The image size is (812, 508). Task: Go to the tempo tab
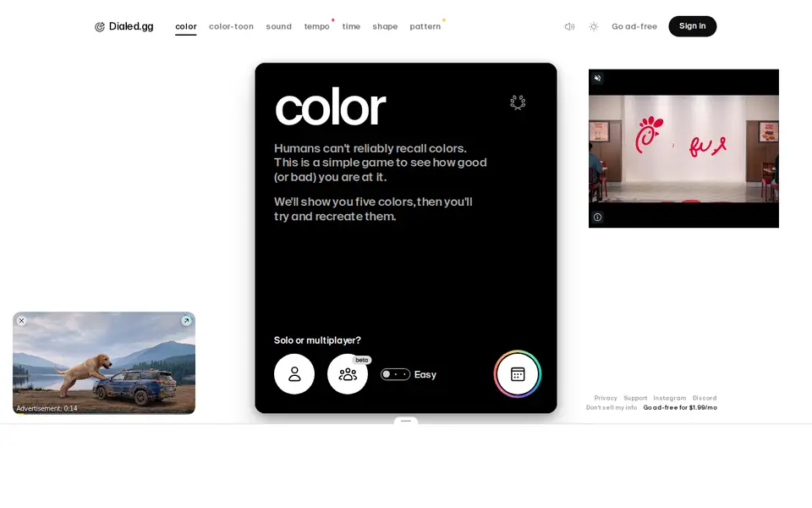[316, 26]
